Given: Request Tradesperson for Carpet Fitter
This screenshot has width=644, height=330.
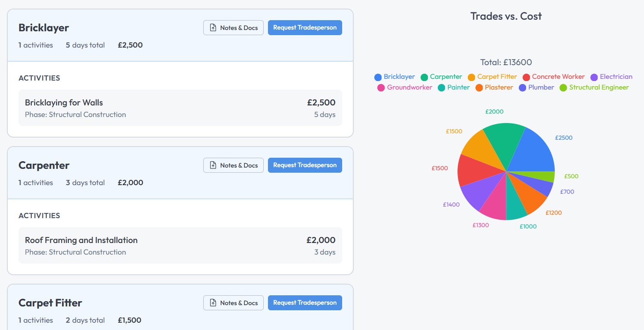Looking at the screenshot, I should point(305,303).
